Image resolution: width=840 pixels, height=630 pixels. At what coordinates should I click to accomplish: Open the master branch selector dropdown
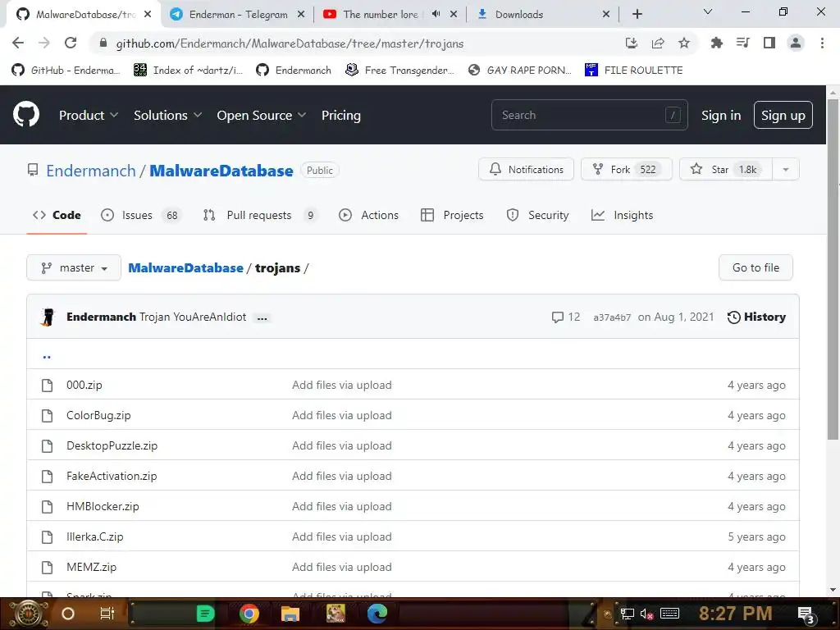coord(74,268)
